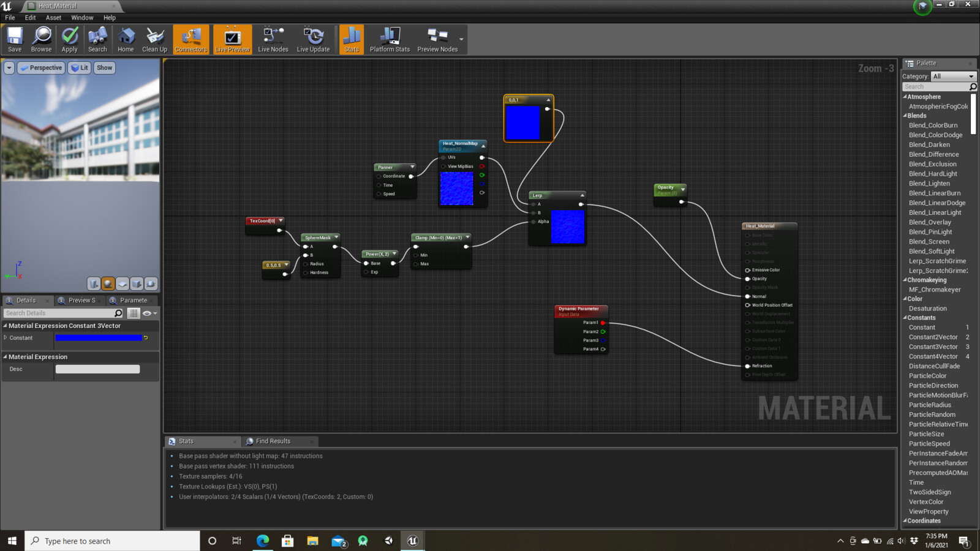
Task: Reset Constant to default with yellow arrow
Action: coord(146,338)
